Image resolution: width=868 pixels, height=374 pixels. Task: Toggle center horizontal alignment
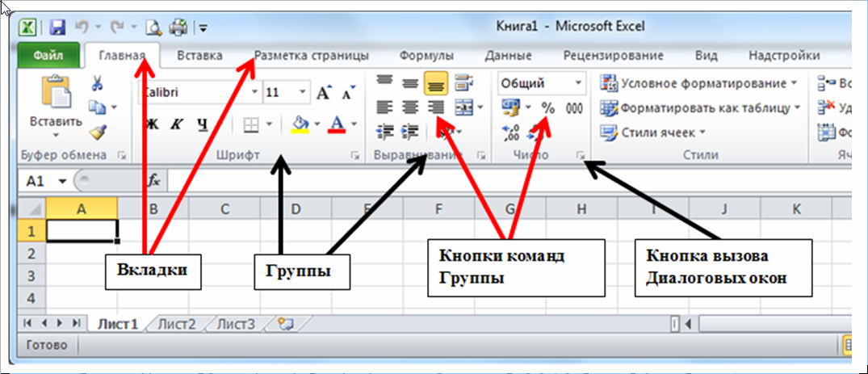(x=409, y=106)
